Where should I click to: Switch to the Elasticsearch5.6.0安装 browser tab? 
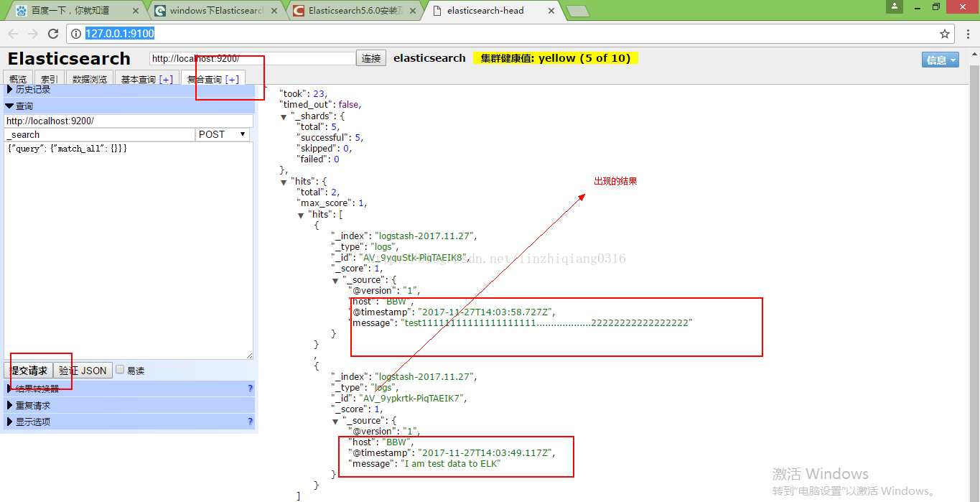pos(355,11)
